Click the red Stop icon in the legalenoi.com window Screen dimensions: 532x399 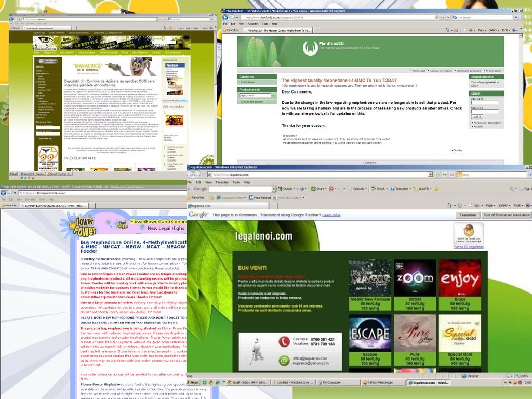point(451,175)
